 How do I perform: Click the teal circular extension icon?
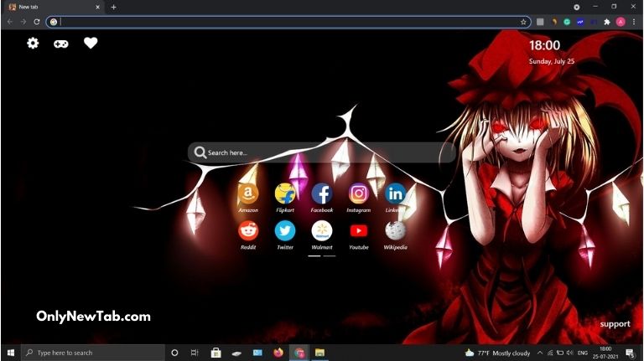click(x=567, y=22)
